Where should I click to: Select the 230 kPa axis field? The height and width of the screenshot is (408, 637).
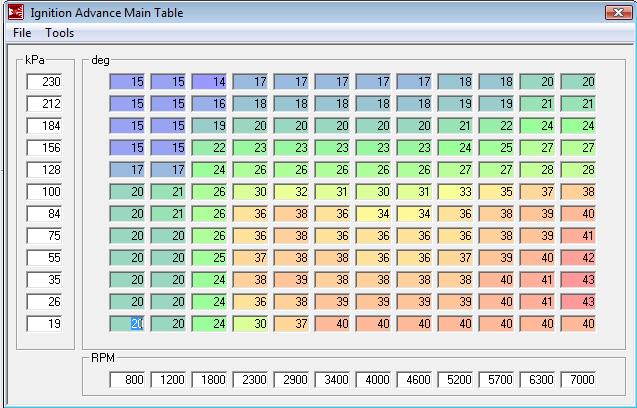(44, 82)
